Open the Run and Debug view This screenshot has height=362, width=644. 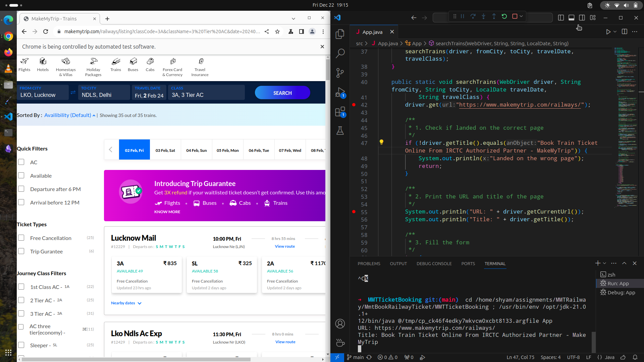click(x=340, y=92)
